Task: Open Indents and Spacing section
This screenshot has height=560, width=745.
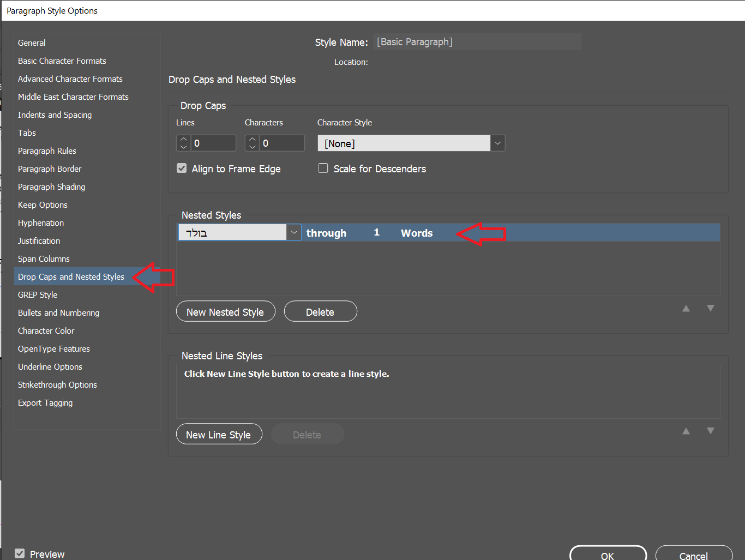Action: [55, 115]
